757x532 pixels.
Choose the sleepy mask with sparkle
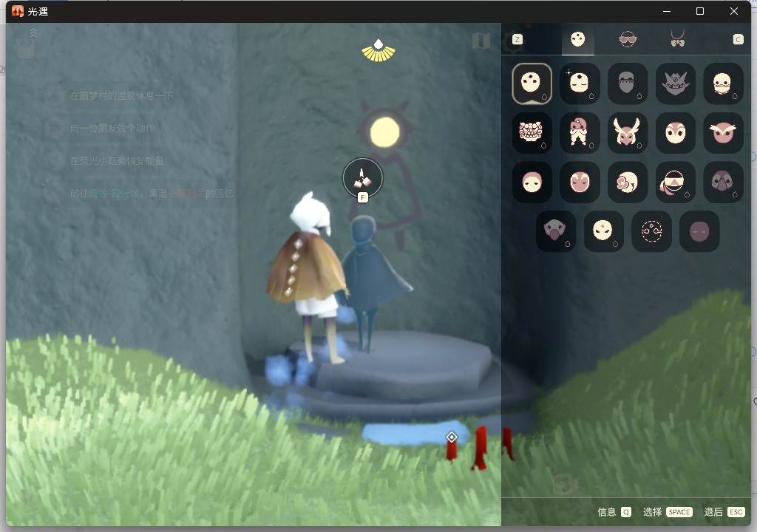click(x=580, y=83)
